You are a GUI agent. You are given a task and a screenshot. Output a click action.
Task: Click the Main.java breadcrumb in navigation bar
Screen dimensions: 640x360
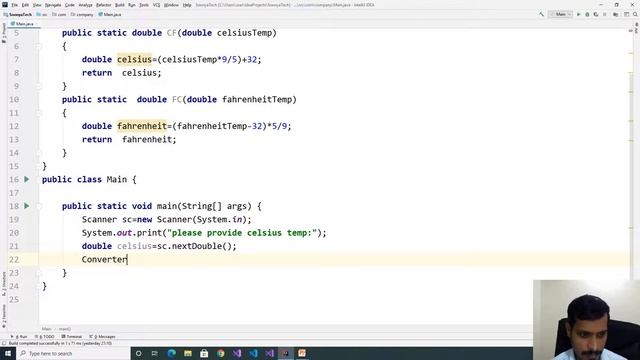click(110, 14)
